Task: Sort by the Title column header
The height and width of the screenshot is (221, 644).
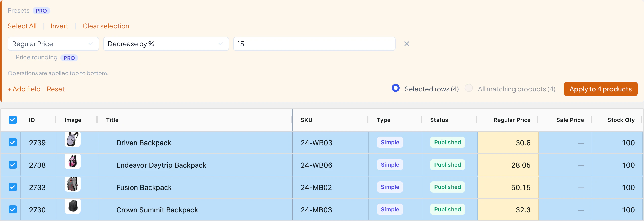Action: click(112, 120)
